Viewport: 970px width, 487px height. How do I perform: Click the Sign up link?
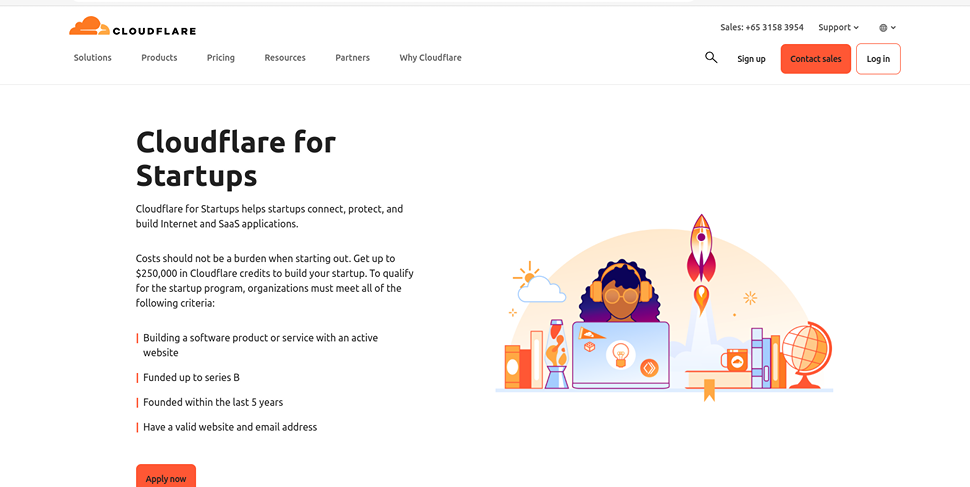[751, 59]
